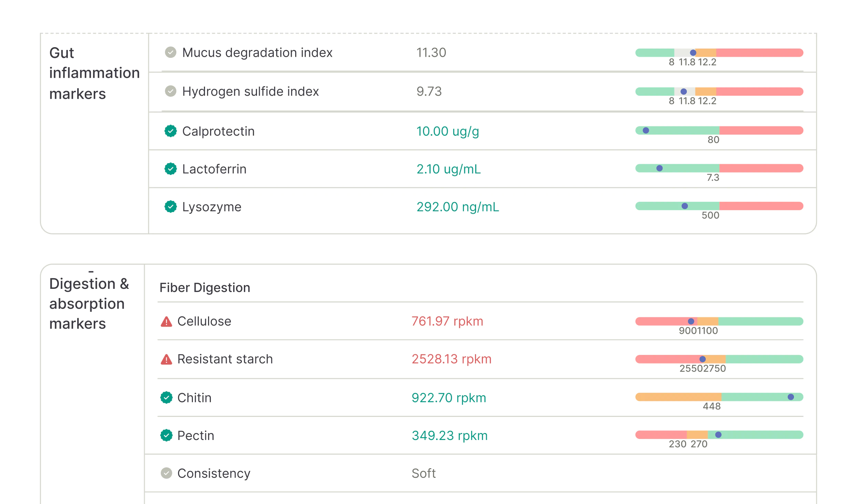
Task: Open the Fiber Digestion section header
Action: 205,287
